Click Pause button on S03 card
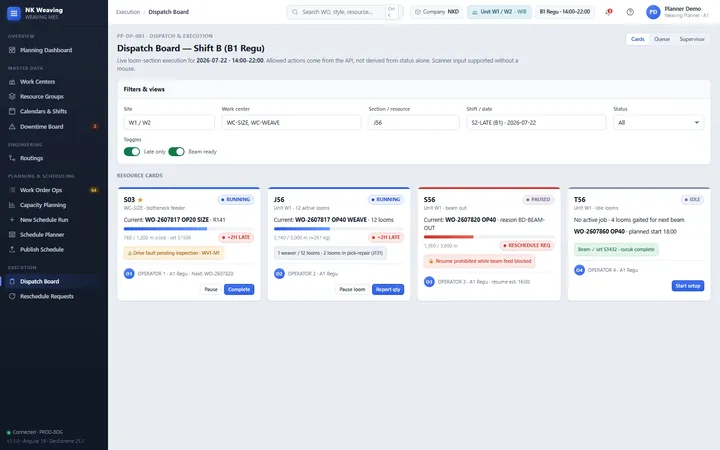Viewport: 720px width, 450px height. (x=211, y=289)
